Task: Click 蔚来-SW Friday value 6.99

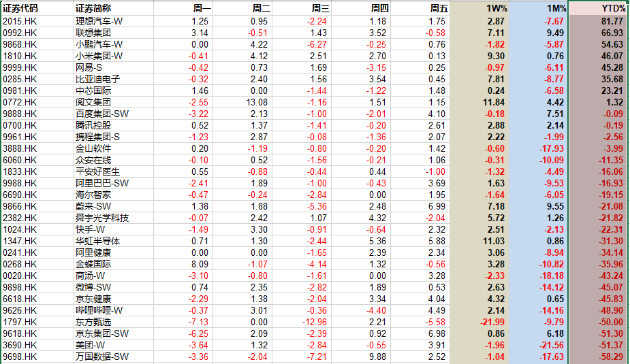Action: tap(420, 207)
